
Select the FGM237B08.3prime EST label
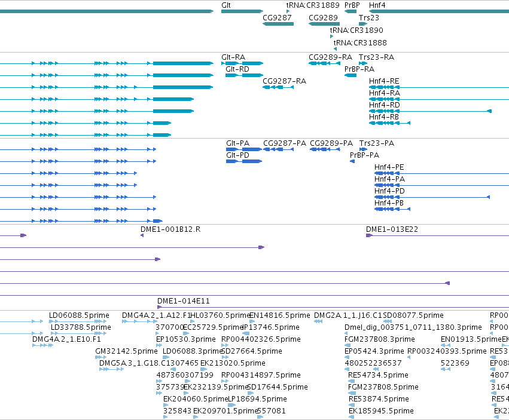380,339
